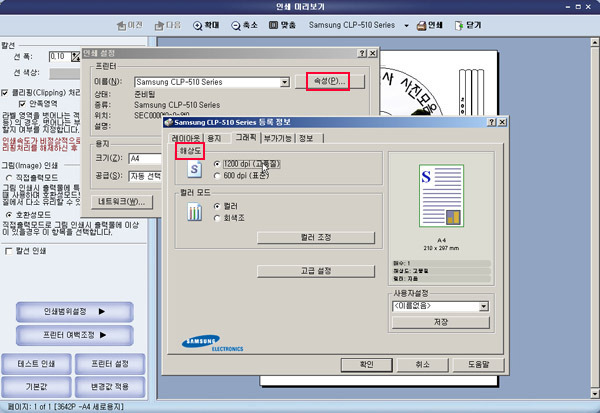The height and width of the screenshot is (413, 600).
Task: Click the 도움말 help button
Action: coord(478,365)
